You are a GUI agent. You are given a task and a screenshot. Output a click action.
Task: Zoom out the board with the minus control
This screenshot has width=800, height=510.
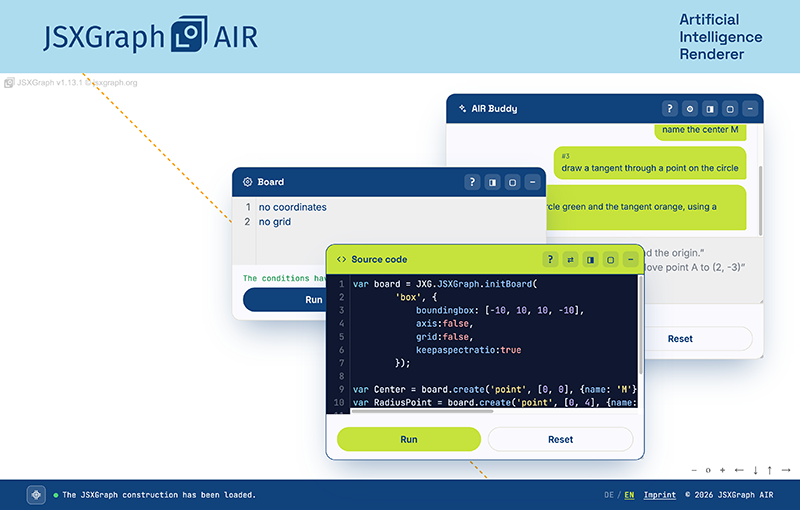(x=694, y=470)
